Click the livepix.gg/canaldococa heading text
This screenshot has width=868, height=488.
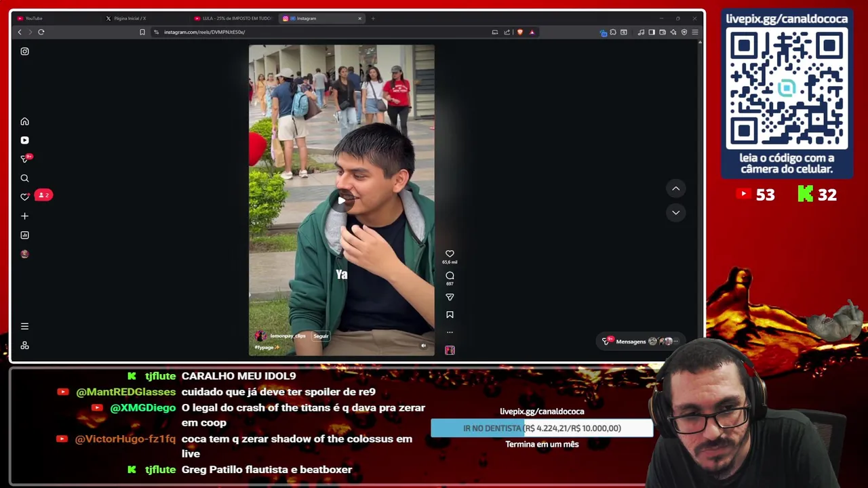click(787, 18)
